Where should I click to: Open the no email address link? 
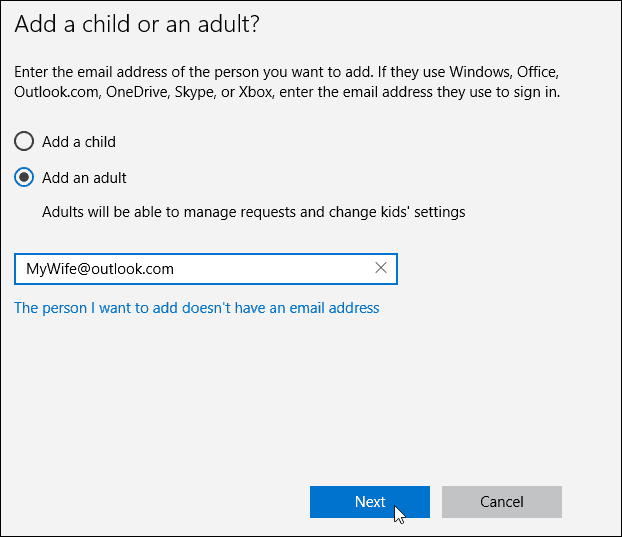click(197, 308)
